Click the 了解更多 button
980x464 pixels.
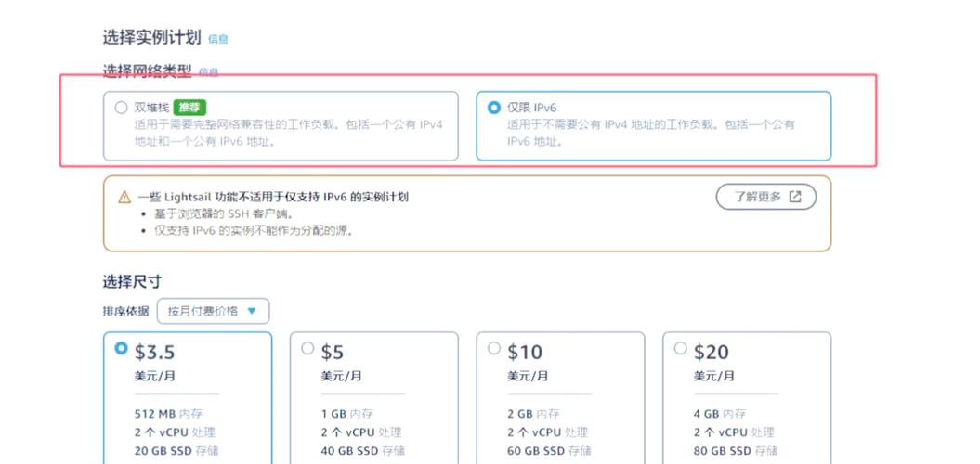766,197
